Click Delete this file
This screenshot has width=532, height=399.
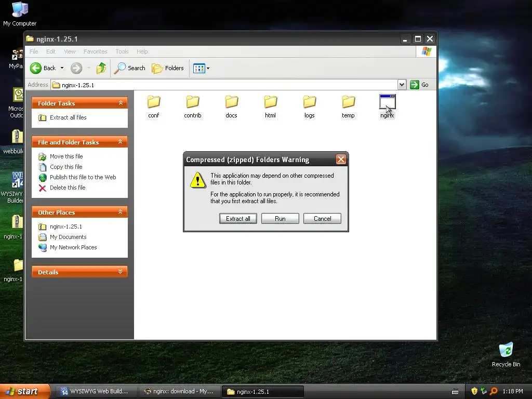coord(68,188)
